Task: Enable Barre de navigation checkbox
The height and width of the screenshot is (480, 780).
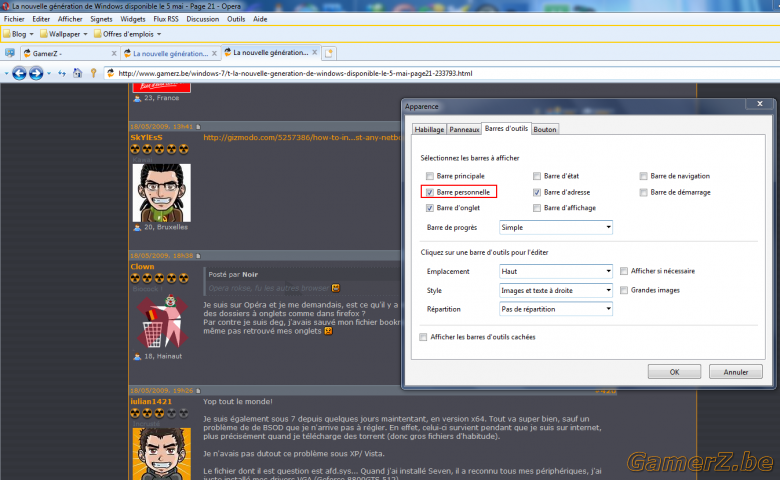Action: coord(643,176)
